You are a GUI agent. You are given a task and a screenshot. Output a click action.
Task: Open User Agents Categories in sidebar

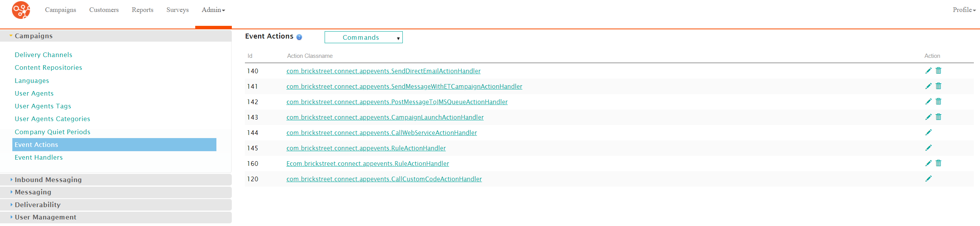tap(52, 119)
